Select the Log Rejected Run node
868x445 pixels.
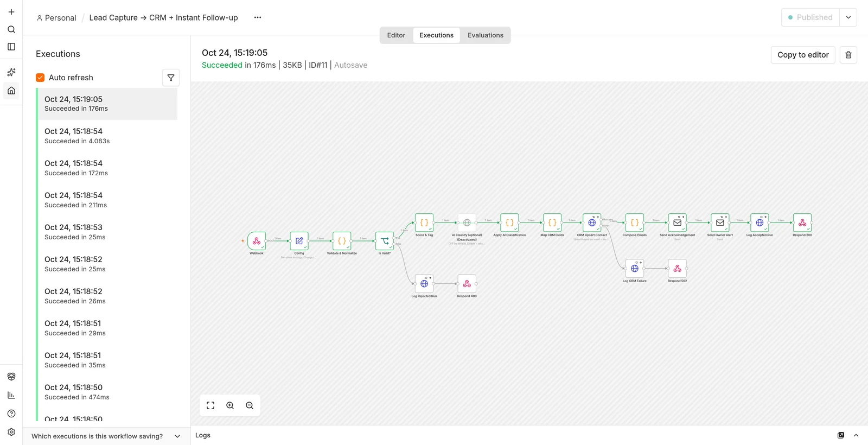click(x=424, y=284)
